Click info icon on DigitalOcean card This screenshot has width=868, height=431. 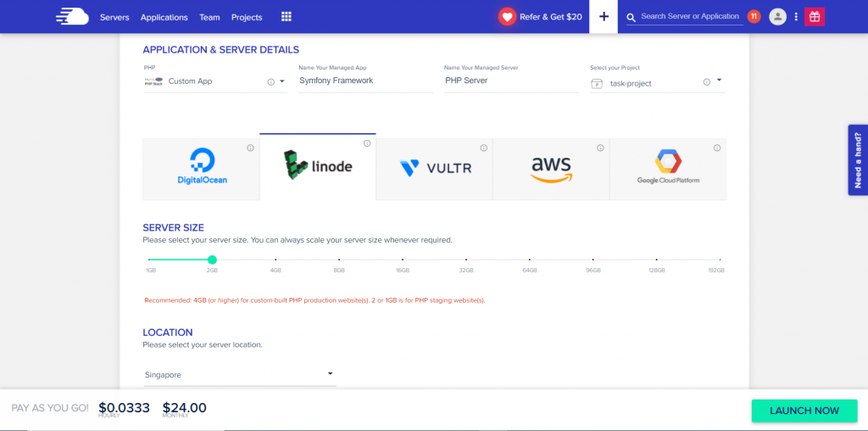tap(250, 148)
